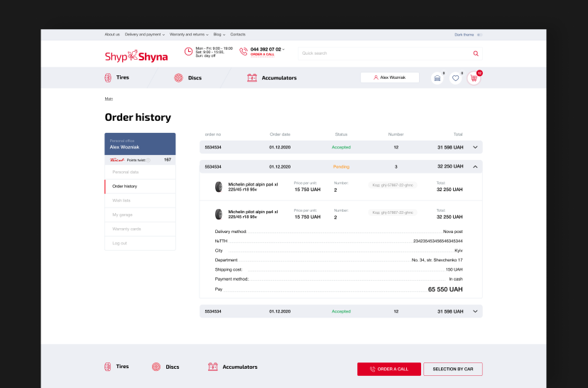Select Wish lists in sidebar menu
Image resolution: width=588 pixels, height=388 pixels.
[121, 200]
